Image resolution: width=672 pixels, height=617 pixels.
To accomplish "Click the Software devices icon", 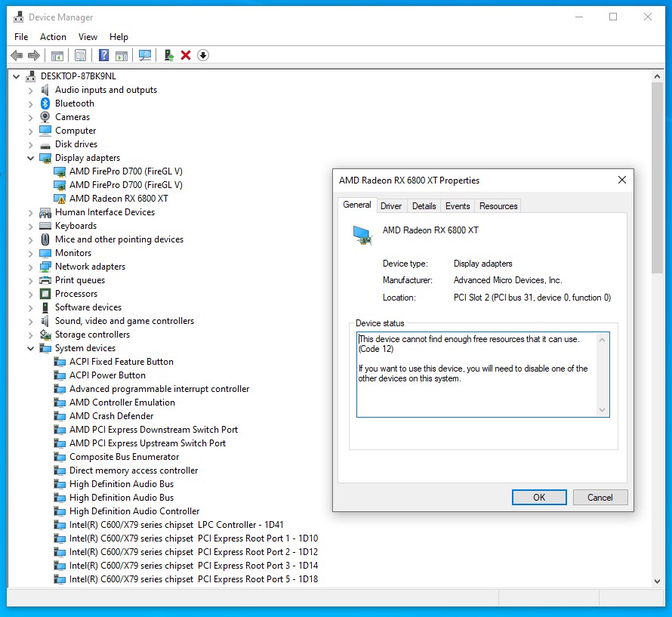I will pyautogui.click(x=45, y=307).
